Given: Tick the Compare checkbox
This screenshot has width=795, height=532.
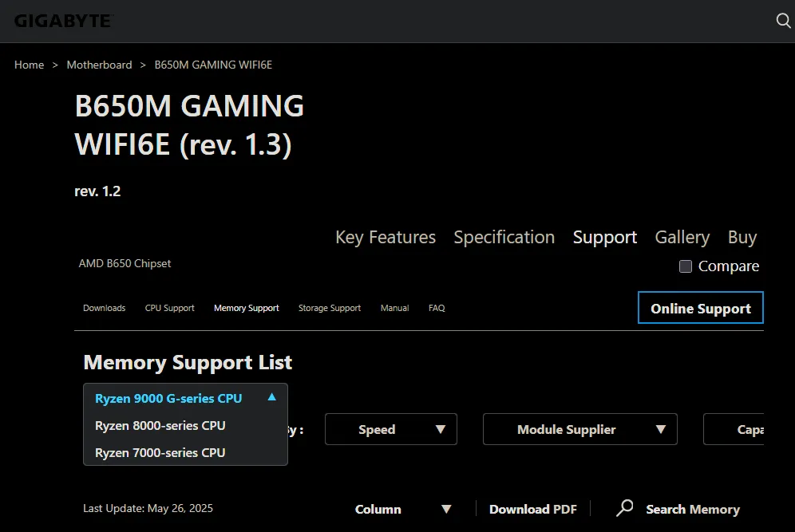Looking at the screenshot, I should 686,266.
